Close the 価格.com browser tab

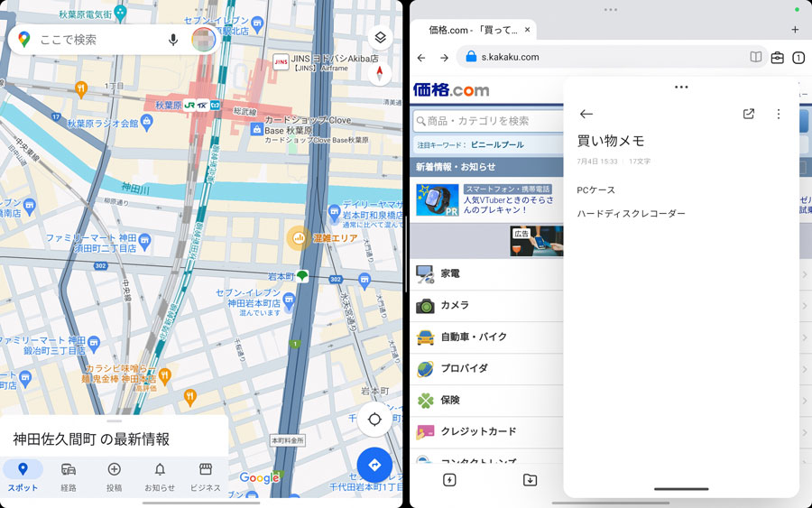click(x=527, y=30)
